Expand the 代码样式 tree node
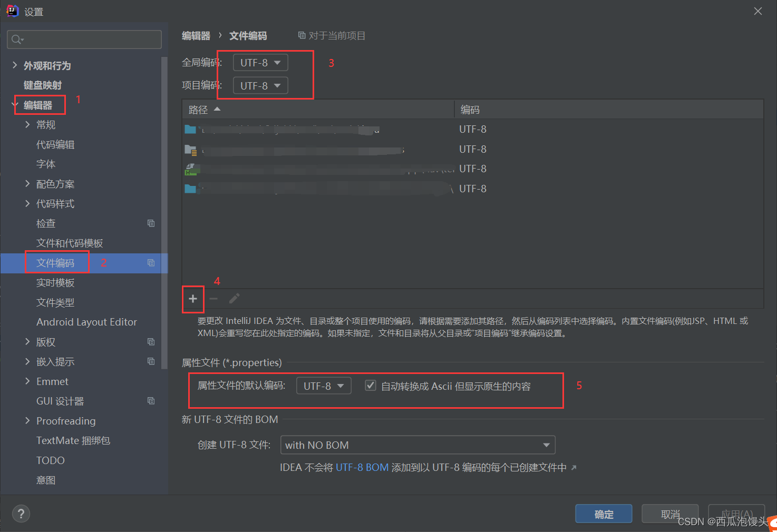Viewport: 777px width, 532px height. point(27,203)
